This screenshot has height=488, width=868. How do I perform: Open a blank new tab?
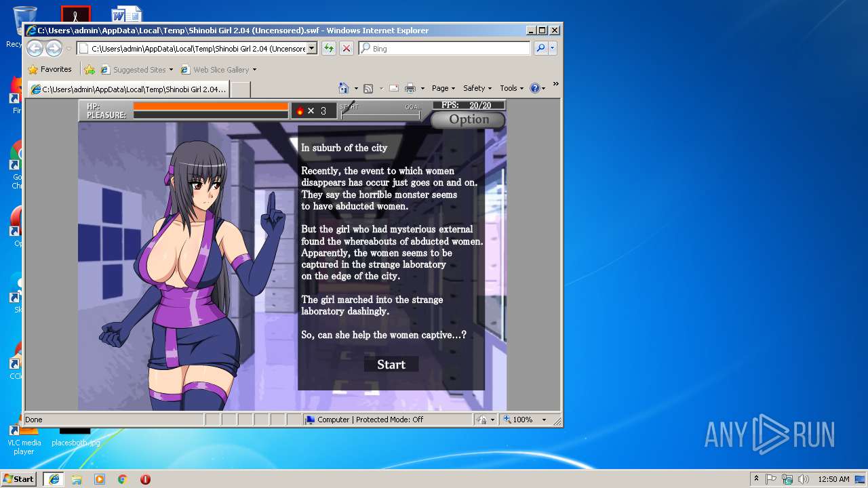pos(241,89)
